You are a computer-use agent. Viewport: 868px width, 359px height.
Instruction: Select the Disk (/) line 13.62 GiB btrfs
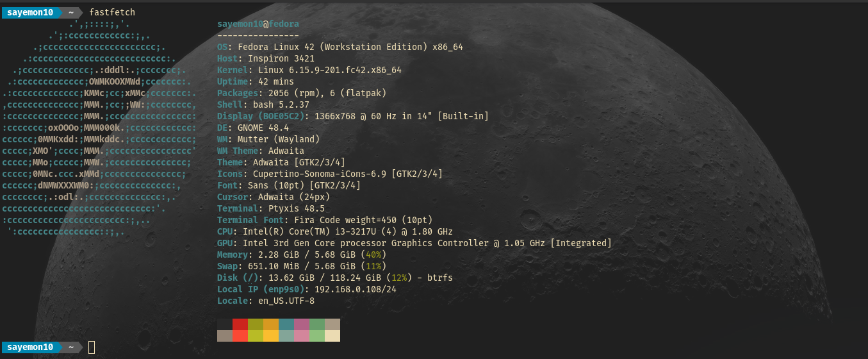click(x=335, y=278)
